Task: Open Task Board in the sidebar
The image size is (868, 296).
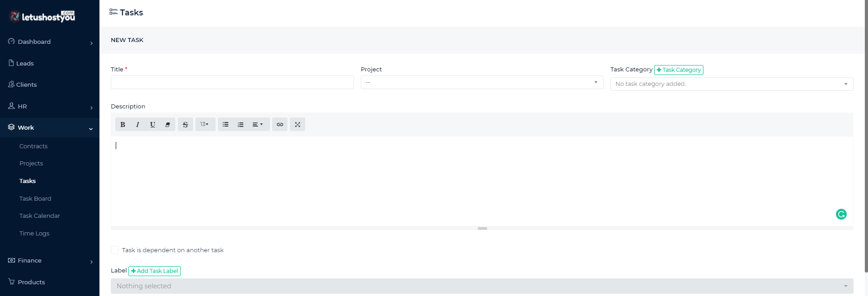Action: [35, 198]
